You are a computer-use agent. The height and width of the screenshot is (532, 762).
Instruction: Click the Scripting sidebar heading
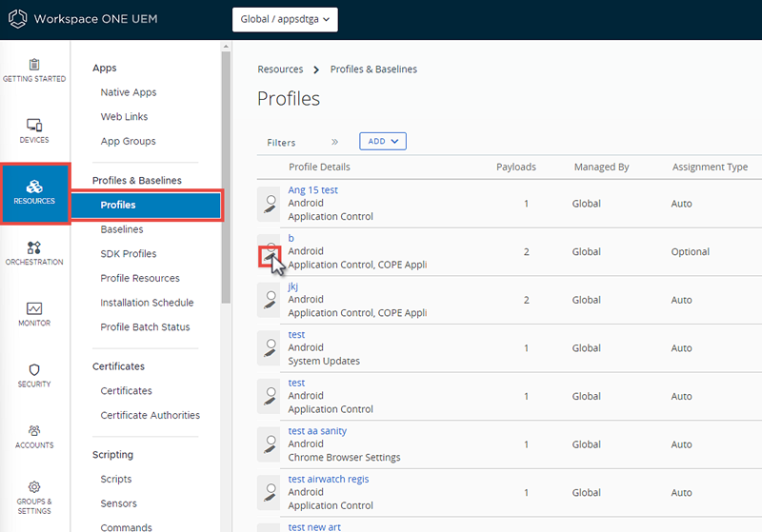click(112, 455)
